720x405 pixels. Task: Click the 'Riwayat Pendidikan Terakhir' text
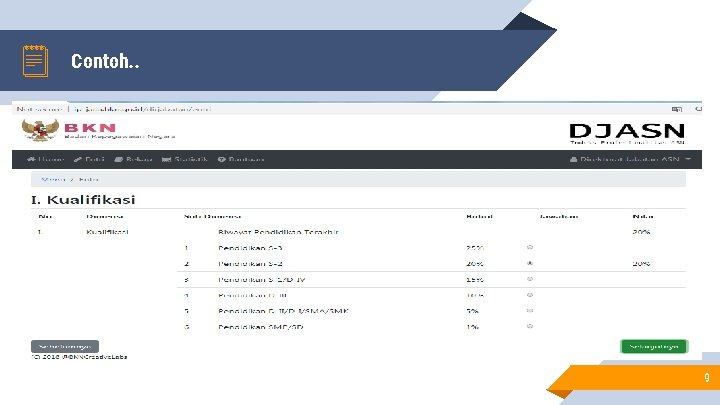click(278, 232)
